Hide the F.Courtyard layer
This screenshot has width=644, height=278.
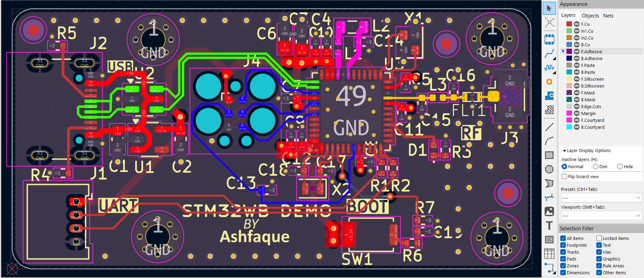(576, 120)
